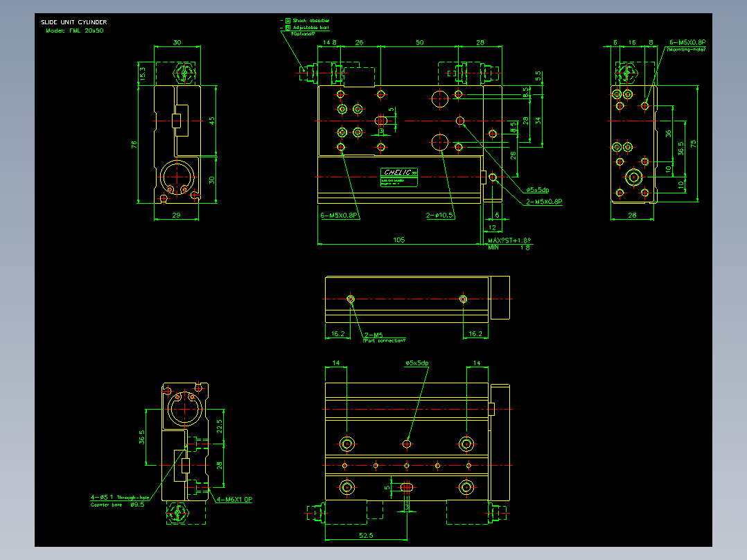Click the "45" vertical dimension
The image size is (747, 560).
point(211,121)
